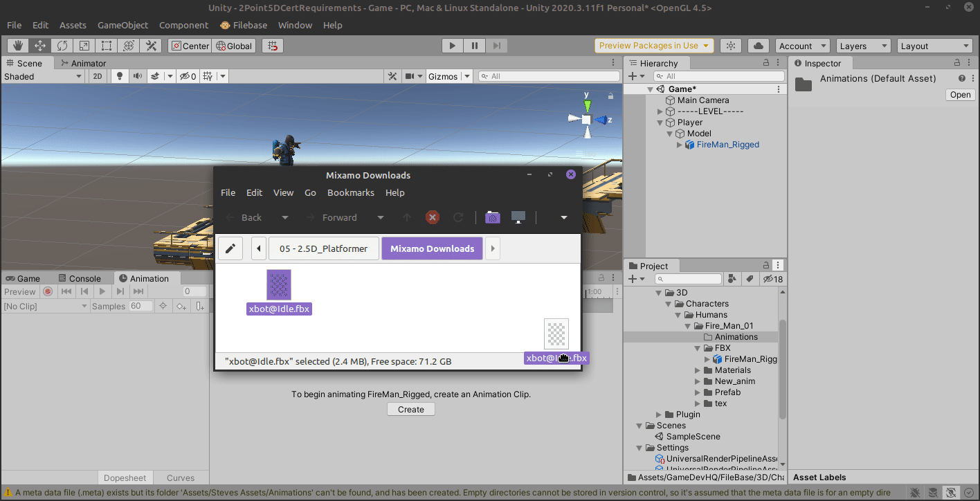Image resolution: width=980 pixels, height=501 pixels.
Task: Open Project search by label icon
Action: coord(750,279)
